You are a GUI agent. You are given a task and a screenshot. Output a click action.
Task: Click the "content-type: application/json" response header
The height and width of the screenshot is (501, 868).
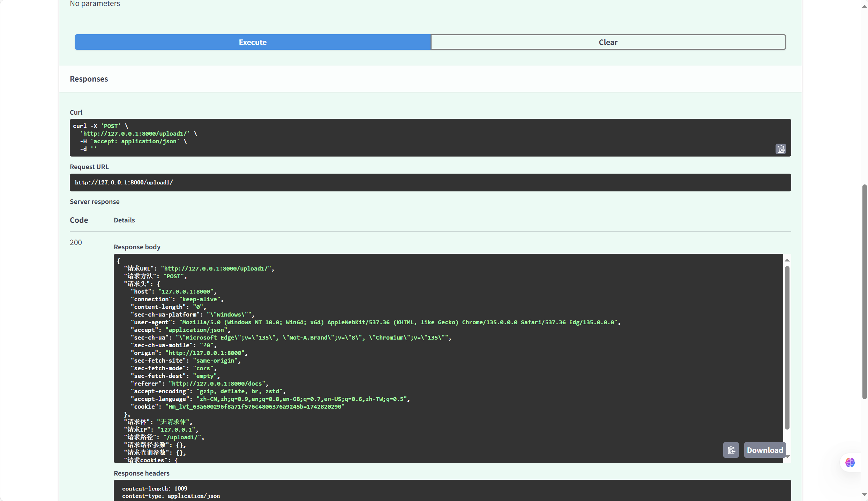tap(171, 496)
